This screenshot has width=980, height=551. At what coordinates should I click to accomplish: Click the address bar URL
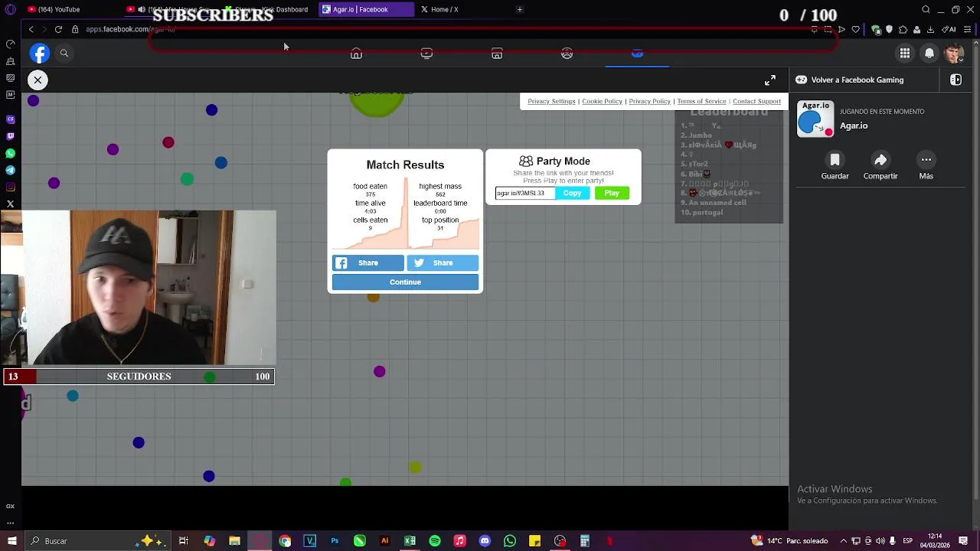tap(130, 29)
